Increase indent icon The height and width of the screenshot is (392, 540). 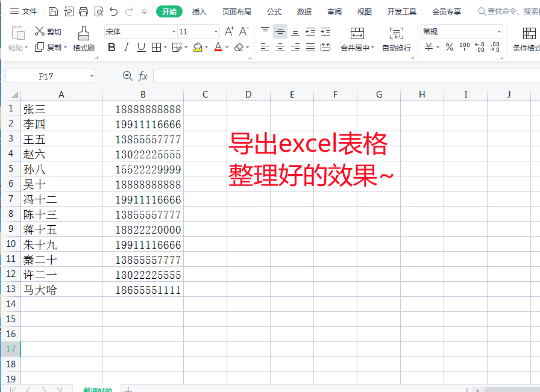325,32
